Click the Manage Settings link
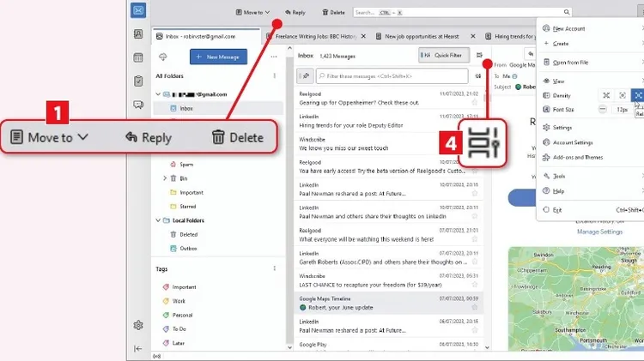The height and width of the screenshot is (361, 644). pyautogui.click(x=599, y=232)
